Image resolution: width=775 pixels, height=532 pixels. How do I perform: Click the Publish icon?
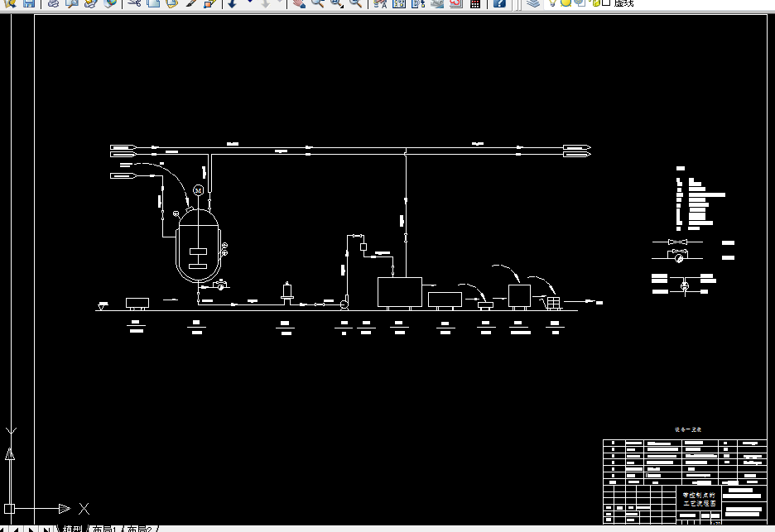(90, 3)
